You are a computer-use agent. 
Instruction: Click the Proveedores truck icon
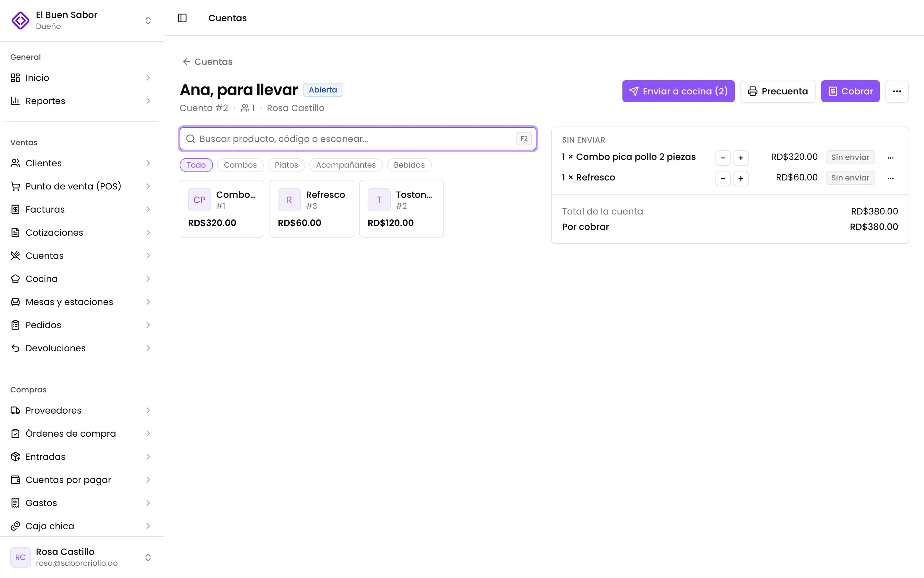(15, 411)
